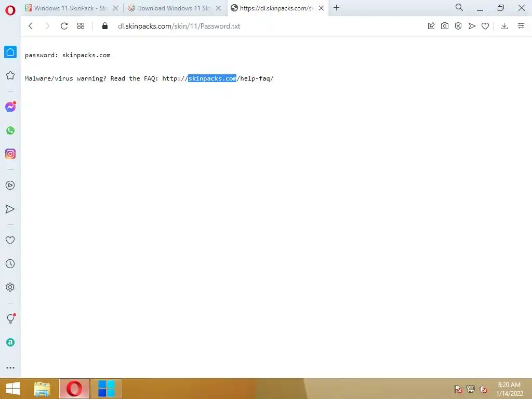Reload the Password.txt page

pyautogui.click(x=64, y=26)
